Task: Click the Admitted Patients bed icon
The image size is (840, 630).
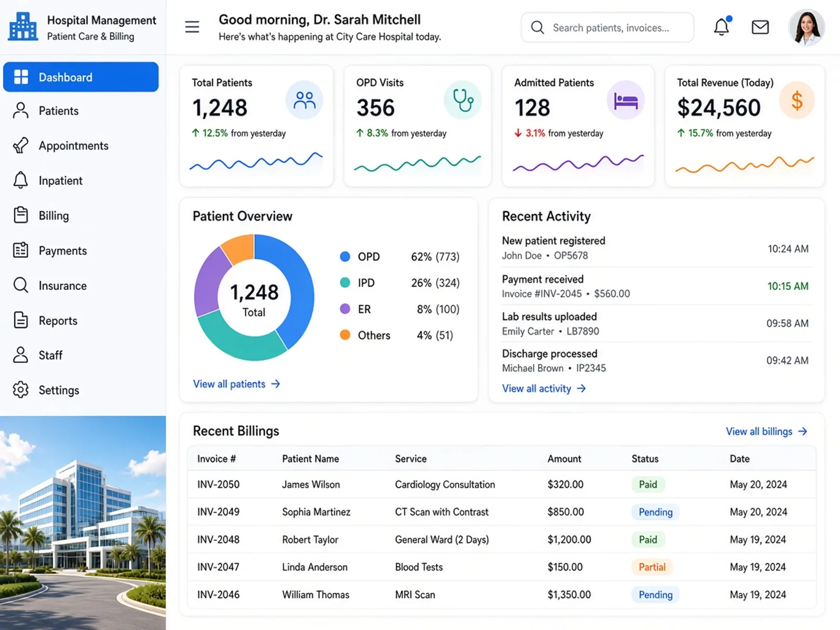Action: [626, 100]
